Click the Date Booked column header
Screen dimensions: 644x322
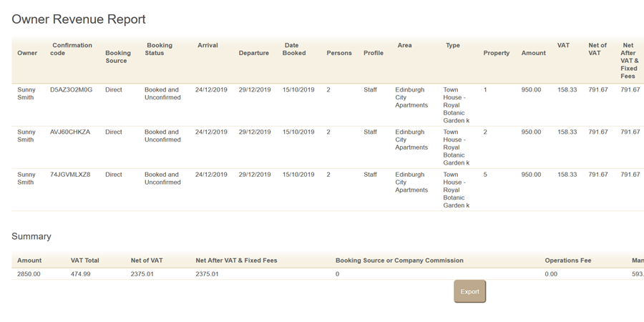294,49
